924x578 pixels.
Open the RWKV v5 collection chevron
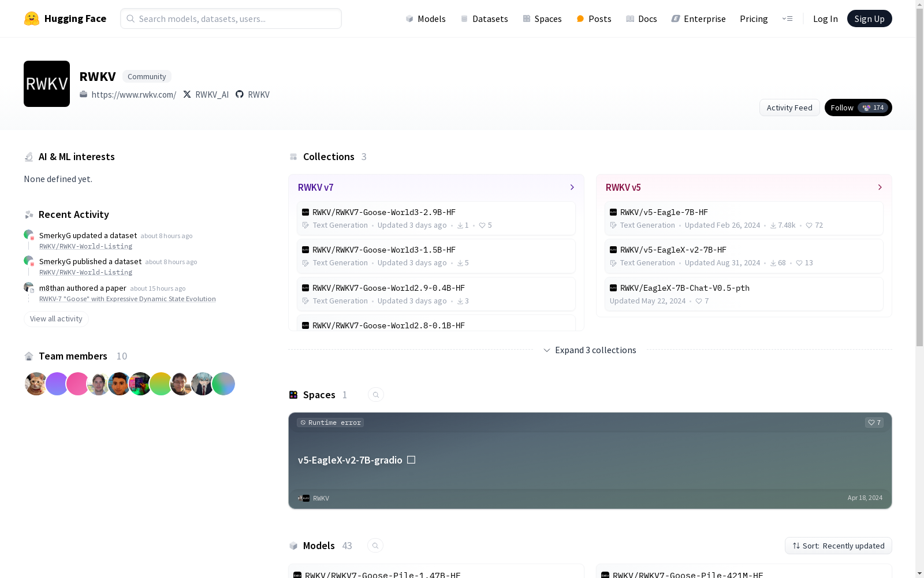click(x=880, y=187)
